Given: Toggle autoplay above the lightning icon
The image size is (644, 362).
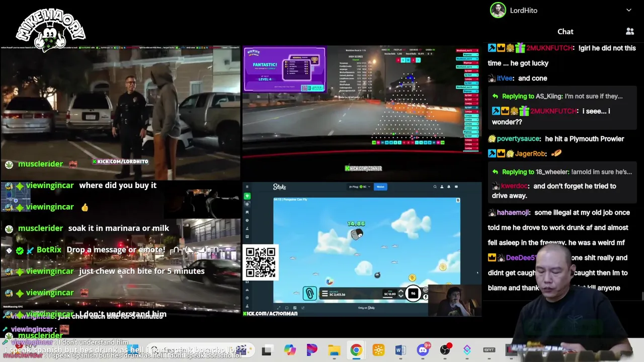Looking at the screenshot, I should click(x=426, y=290).
